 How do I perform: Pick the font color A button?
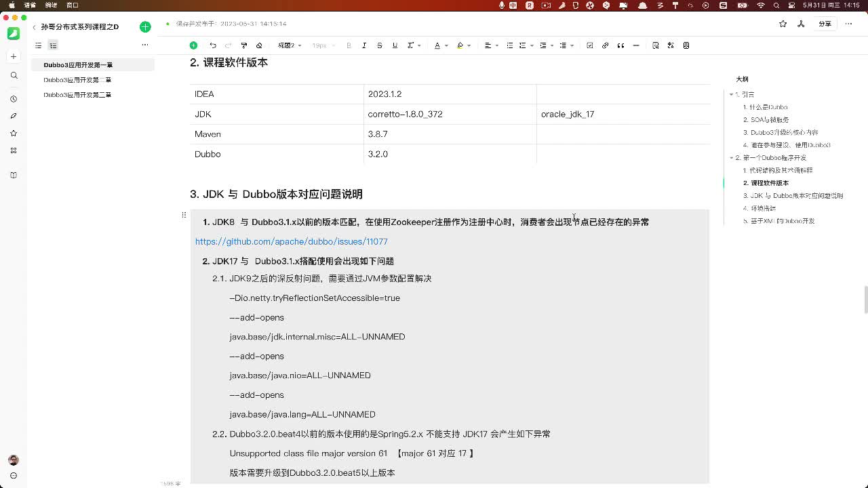(x=437, y=45)
